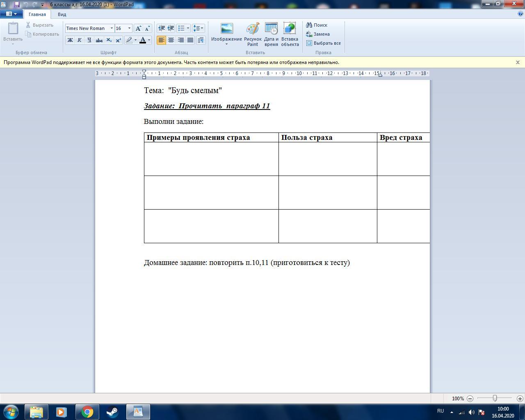Screen dimensions: 525x420
Task: Save the document from the quick access toolbar
Action: 17,5
